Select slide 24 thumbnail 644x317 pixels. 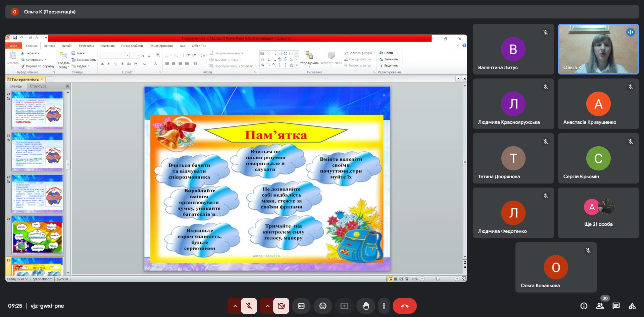(x=37, y=235)
